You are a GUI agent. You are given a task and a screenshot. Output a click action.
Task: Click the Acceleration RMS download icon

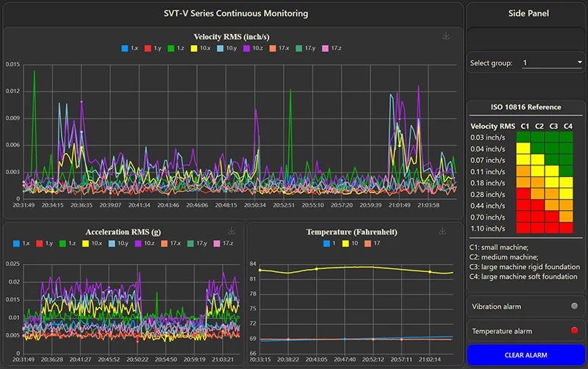232,231
